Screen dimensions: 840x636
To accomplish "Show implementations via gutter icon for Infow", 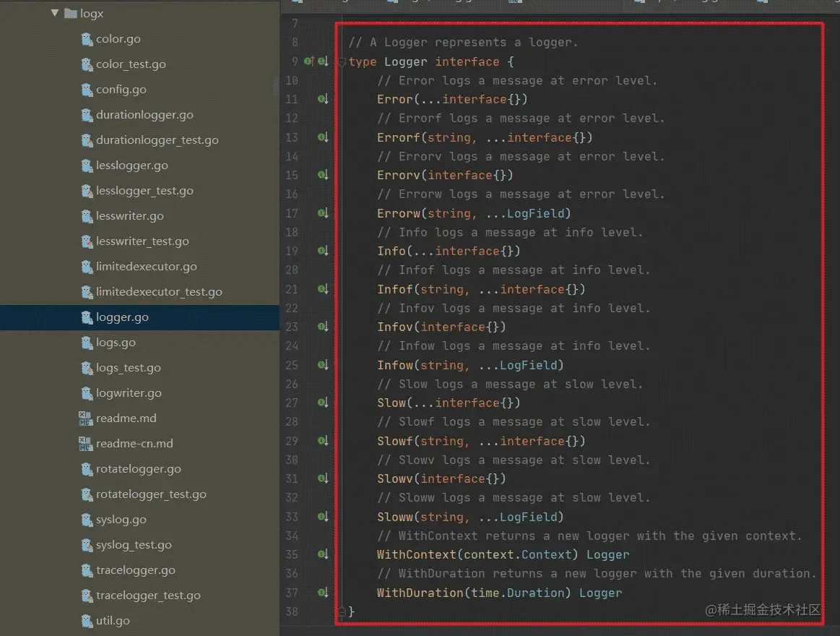I will pos(323,365).
